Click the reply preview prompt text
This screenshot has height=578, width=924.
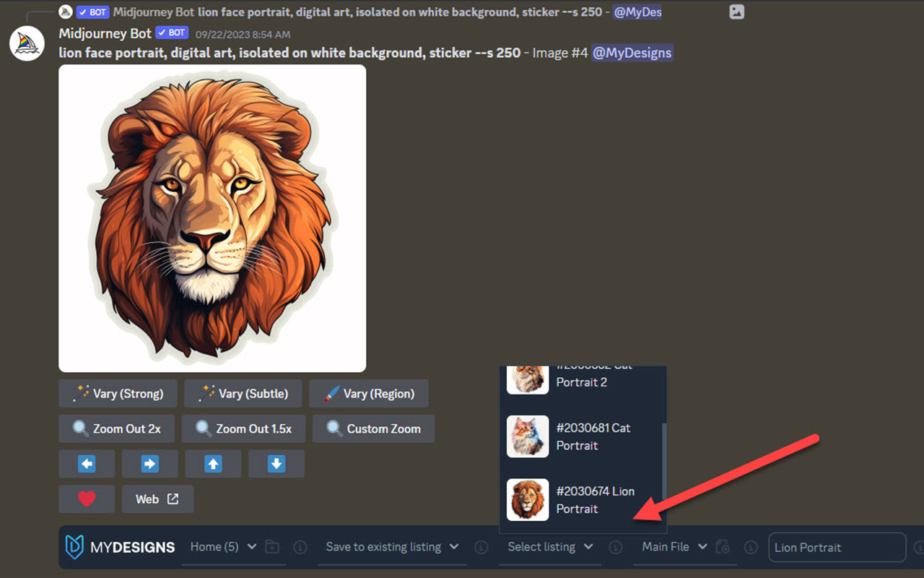399,12
